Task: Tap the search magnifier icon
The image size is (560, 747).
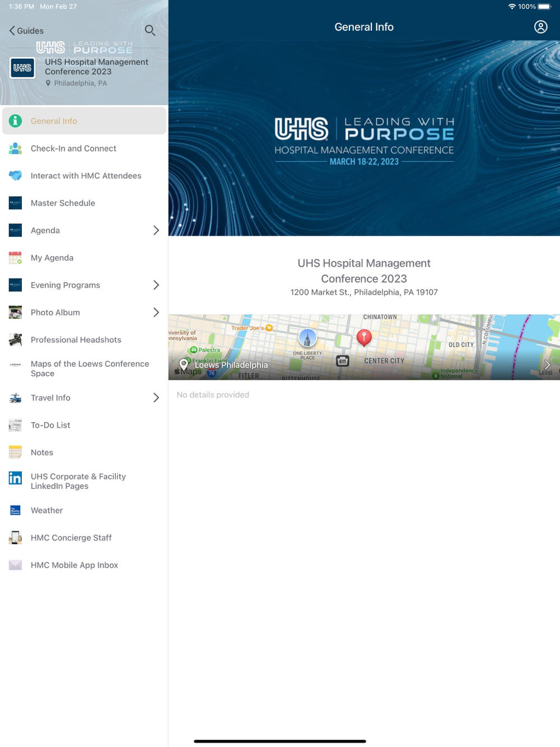Action: pyautogui.click(x=150, y=30)
